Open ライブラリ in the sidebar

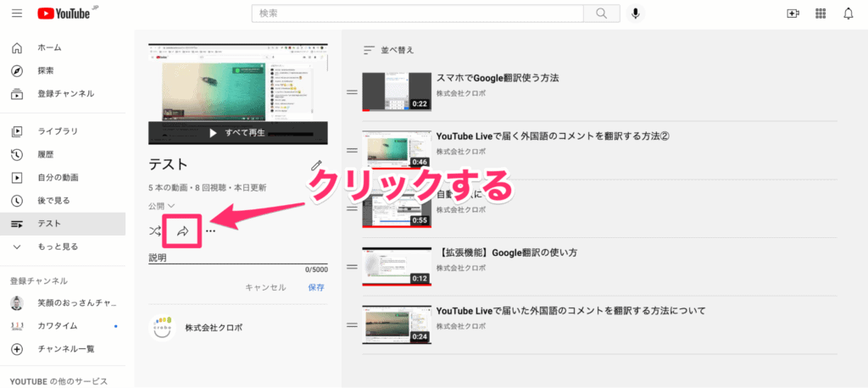(63, 131)
